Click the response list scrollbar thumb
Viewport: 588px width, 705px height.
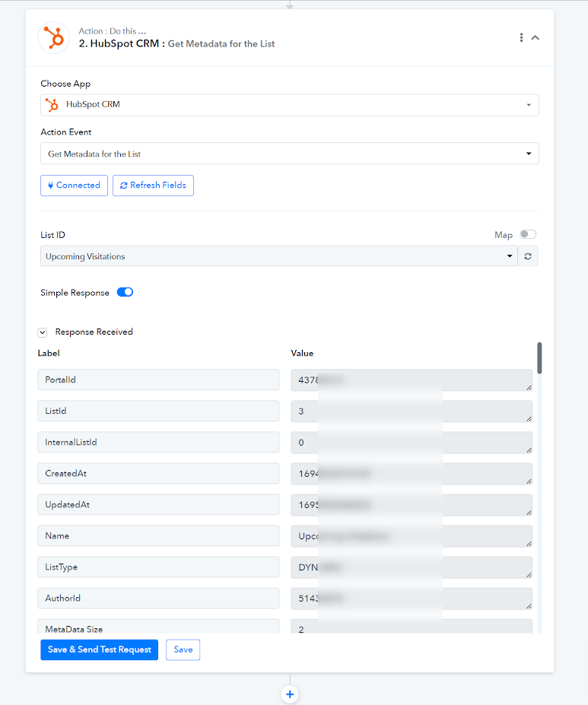539,358
